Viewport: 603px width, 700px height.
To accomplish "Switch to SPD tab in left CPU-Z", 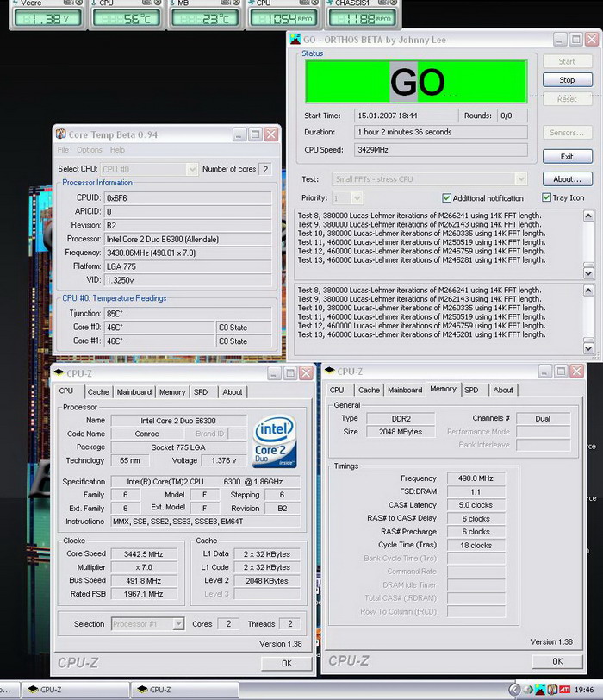I will click(x=201, y=392).
